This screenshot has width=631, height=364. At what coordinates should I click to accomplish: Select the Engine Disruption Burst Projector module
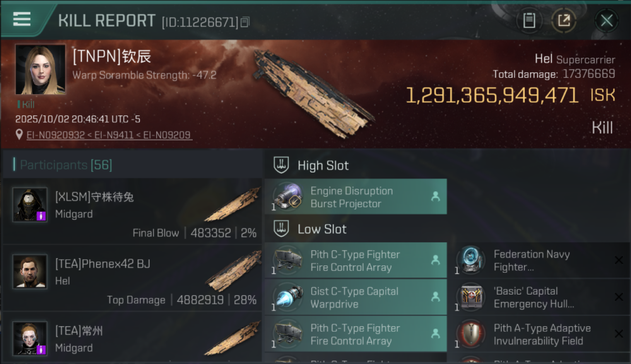[x=355, y=197]
